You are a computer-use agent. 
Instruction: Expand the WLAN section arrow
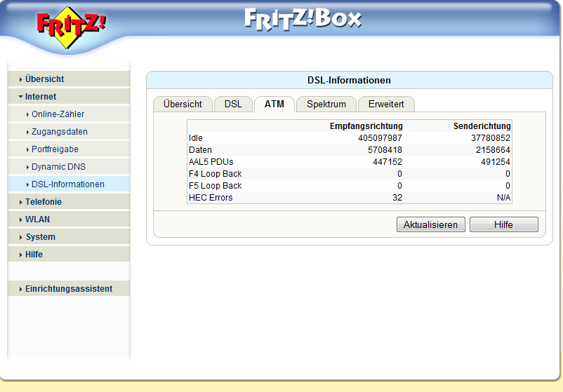pyautogui.click(x=21, y=220)
